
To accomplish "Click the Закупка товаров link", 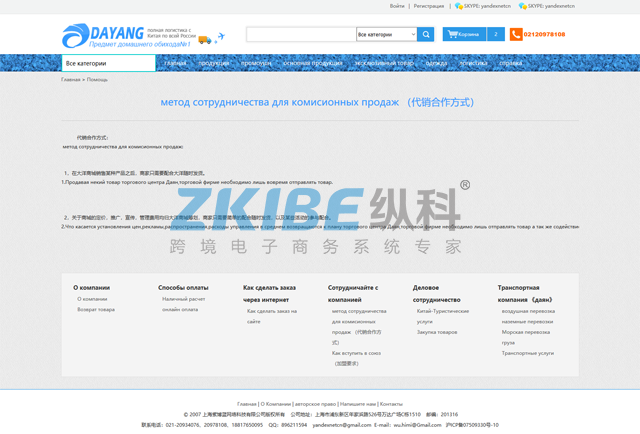I will tap(437, 332).
